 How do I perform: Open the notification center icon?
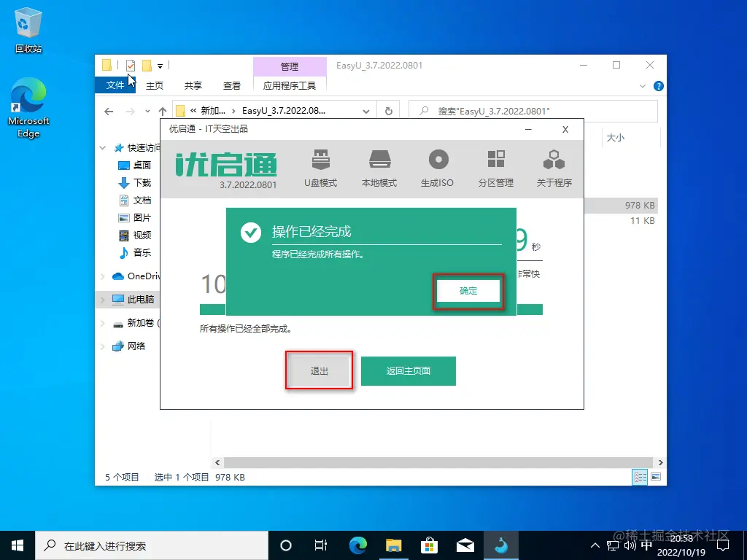pyautogui.click(x=723, y=545)
